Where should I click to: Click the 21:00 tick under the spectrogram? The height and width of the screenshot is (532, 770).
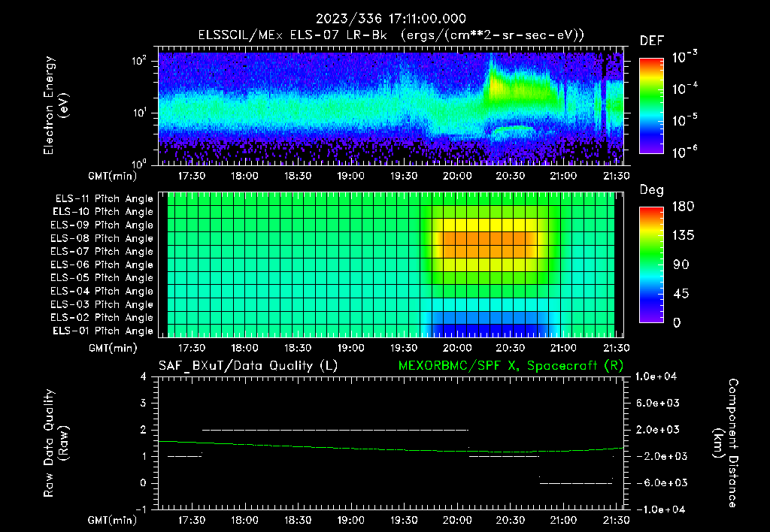pos(562,176)
